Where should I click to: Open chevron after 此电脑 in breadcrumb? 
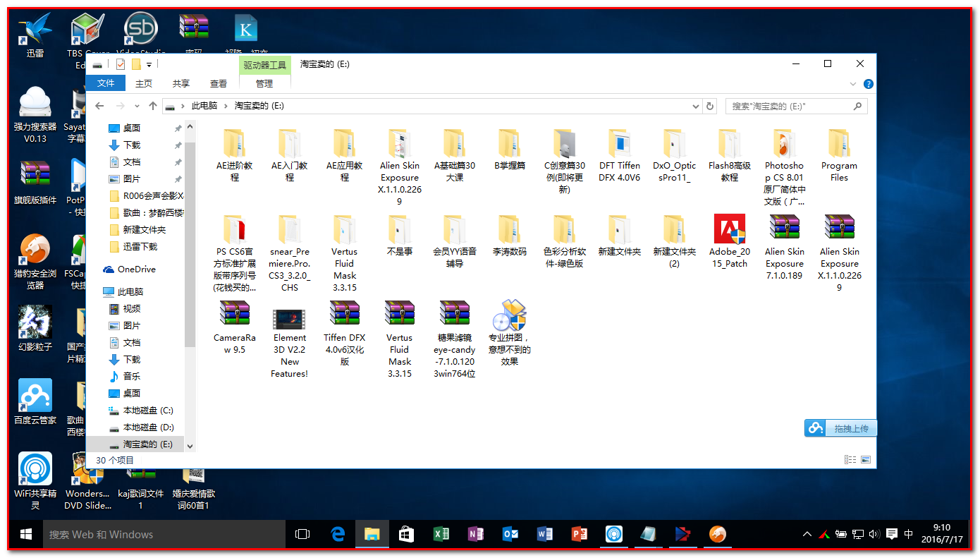coord(226,106)
